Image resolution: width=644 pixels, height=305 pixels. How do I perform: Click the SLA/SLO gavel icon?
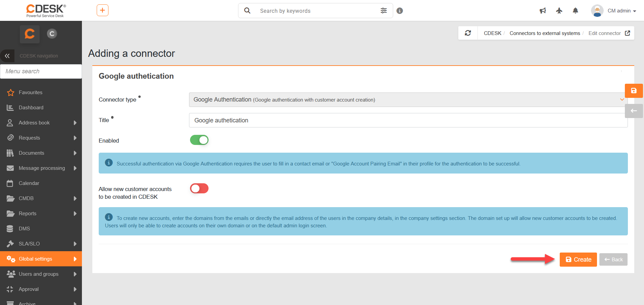pos(10,244)
